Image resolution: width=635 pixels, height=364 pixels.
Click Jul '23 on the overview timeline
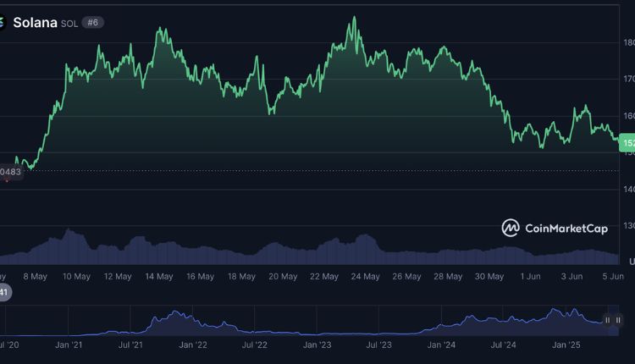tap(379, 345)
